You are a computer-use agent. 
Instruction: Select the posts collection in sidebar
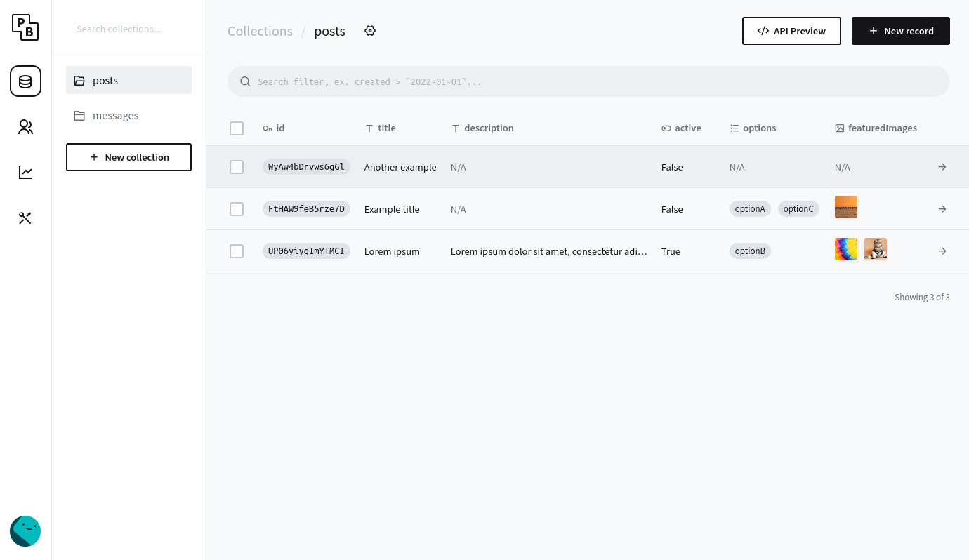tap(128, 80)
